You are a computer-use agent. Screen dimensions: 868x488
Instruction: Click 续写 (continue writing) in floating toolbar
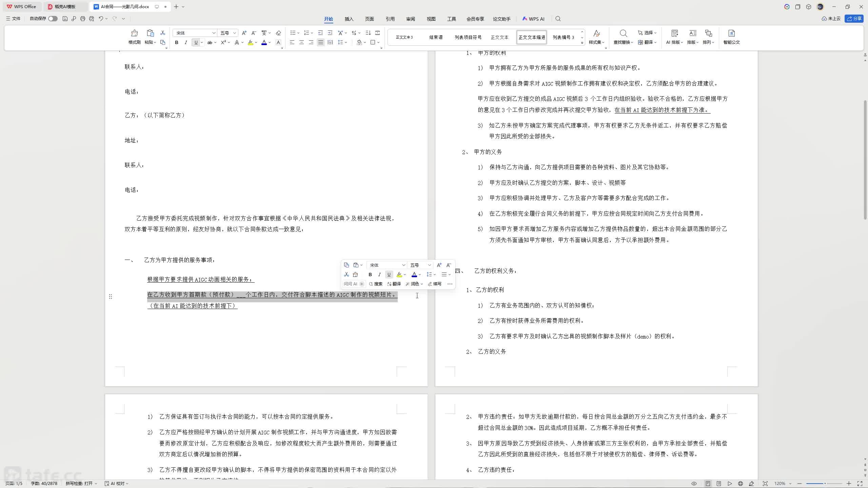[435, 284]
